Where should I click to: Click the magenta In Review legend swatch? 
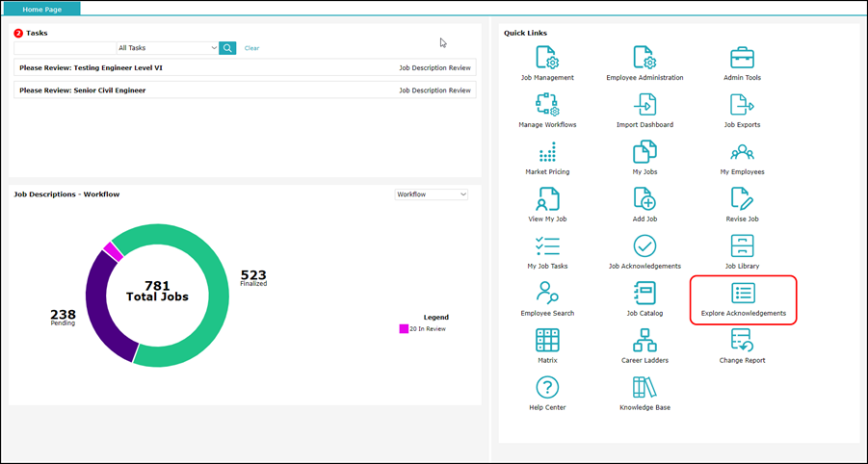pos(404,329)
